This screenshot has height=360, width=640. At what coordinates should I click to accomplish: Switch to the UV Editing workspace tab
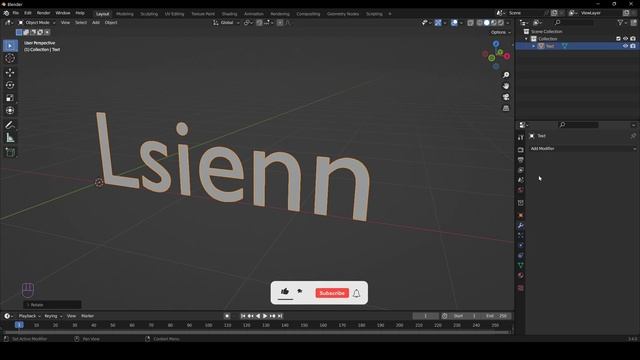174,14
